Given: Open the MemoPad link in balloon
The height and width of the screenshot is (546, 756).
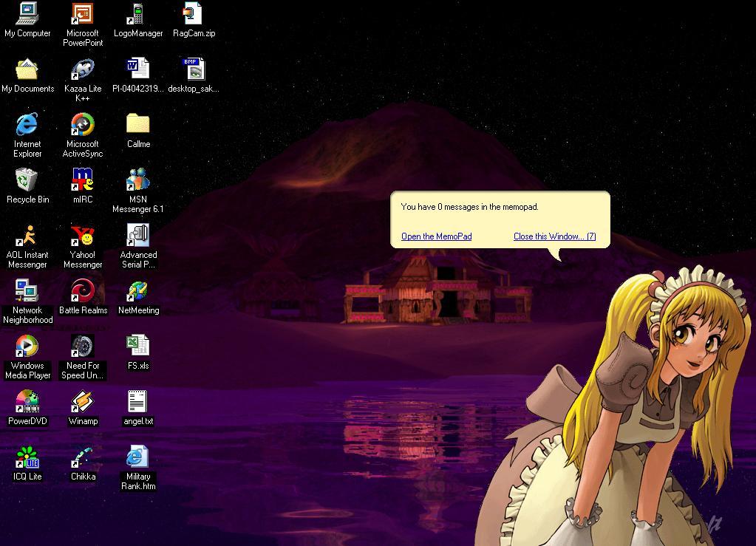Looking at the screenshot, I should click(436, 236).
